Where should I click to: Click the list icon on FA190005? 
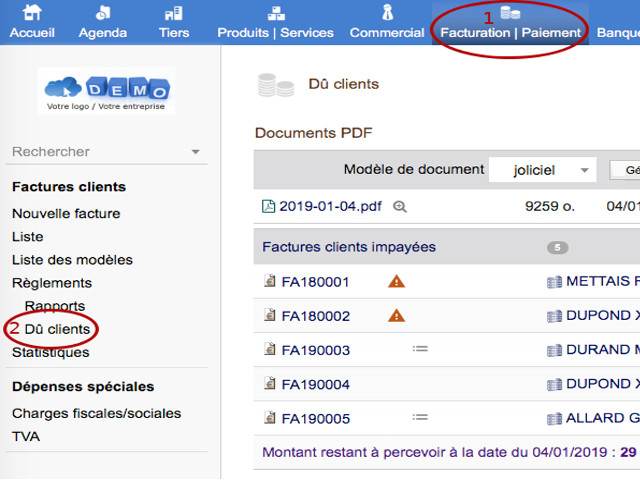(x=420, y=417)
